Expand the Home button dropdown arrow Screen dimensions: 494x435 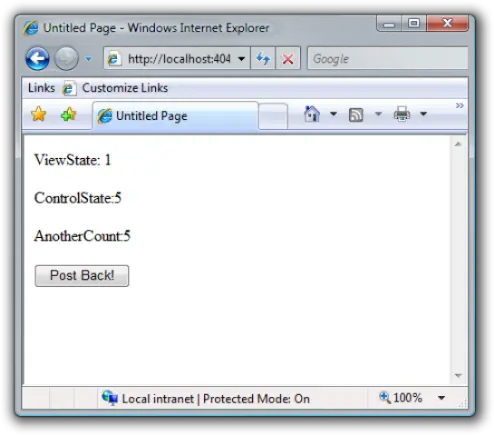(x=333, y=114)
